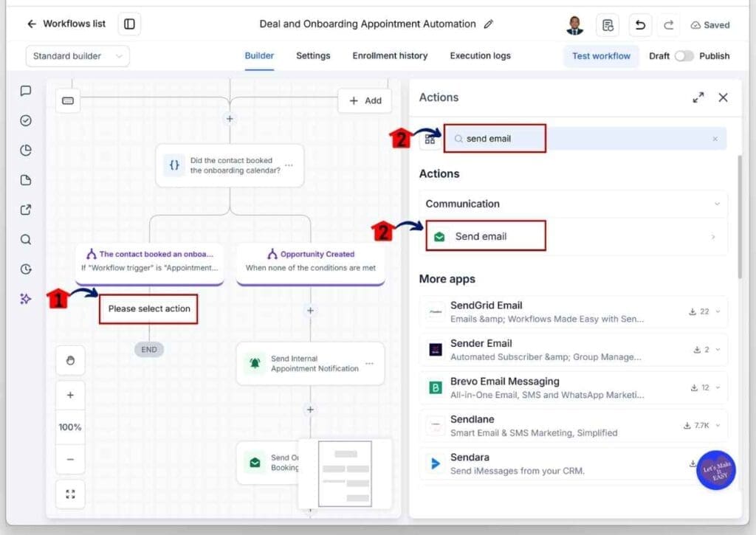Undo the last change
The width and height of the screenshot is (756, 535).
[640, 24]
